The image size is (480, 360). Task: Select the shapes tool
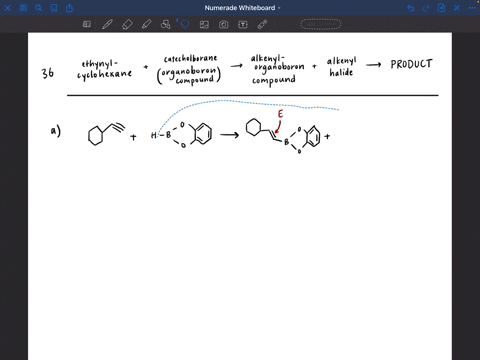[165, 24]
